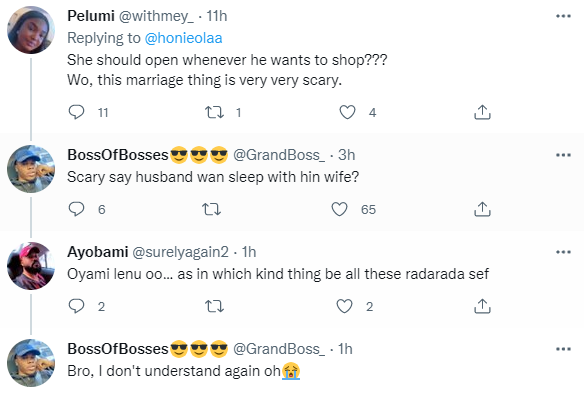The width and height of the screenshot is (584, 394).
Task: Reply to Pelumi's tweet
Action: (x=76, y=112)
